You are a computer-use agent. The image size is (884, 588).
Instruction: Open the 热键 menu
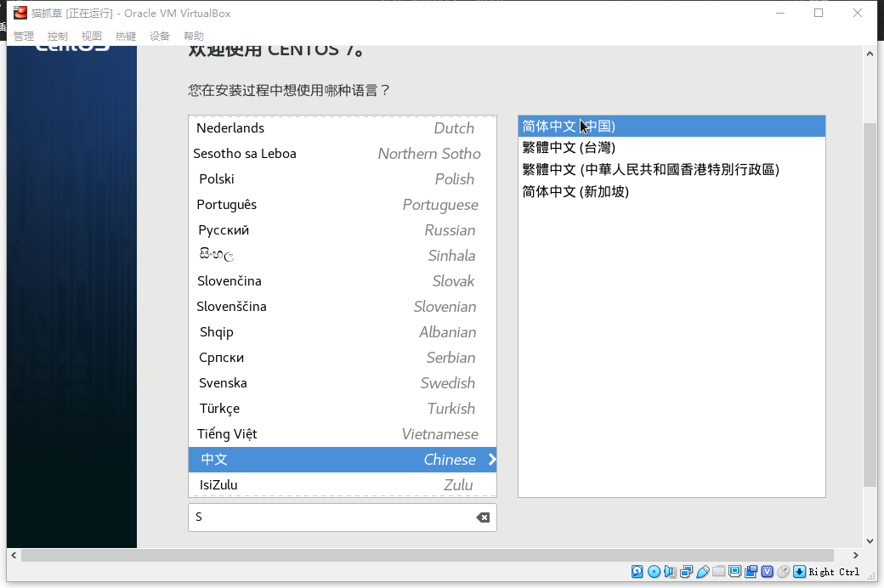126,36
